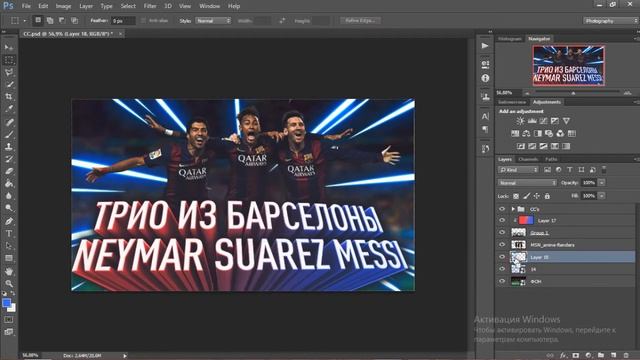Hide the ФОН background layer
Image resolution: width=640 pixels, height=360 pixels.
coord(502,281)
